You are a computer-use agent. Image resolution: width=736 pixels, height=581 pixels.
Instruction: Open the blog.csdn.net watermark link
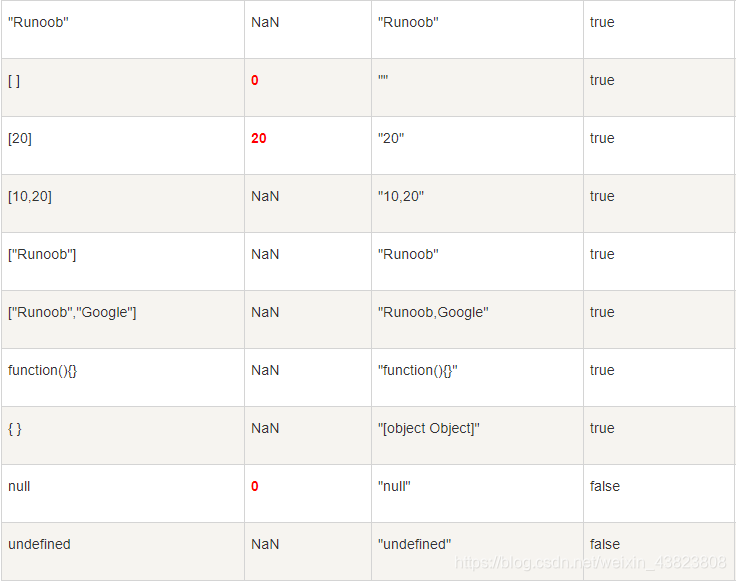coord(591,562)
